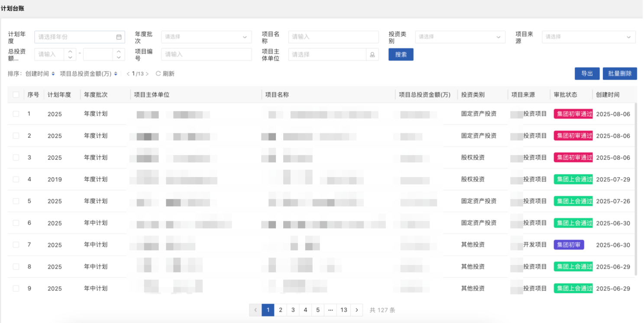Click previous page arrow in bottom pagination
The height and width of the screenshot is (323, 644).
(x=256, y=310)
